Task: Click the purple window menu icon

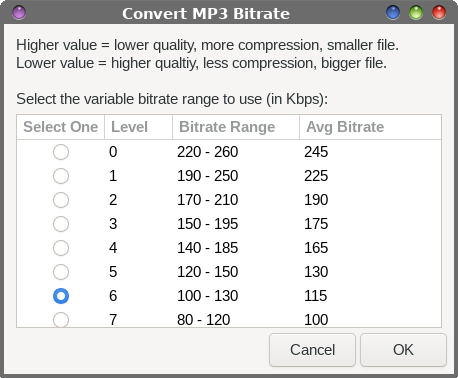Action: point(19,13)
